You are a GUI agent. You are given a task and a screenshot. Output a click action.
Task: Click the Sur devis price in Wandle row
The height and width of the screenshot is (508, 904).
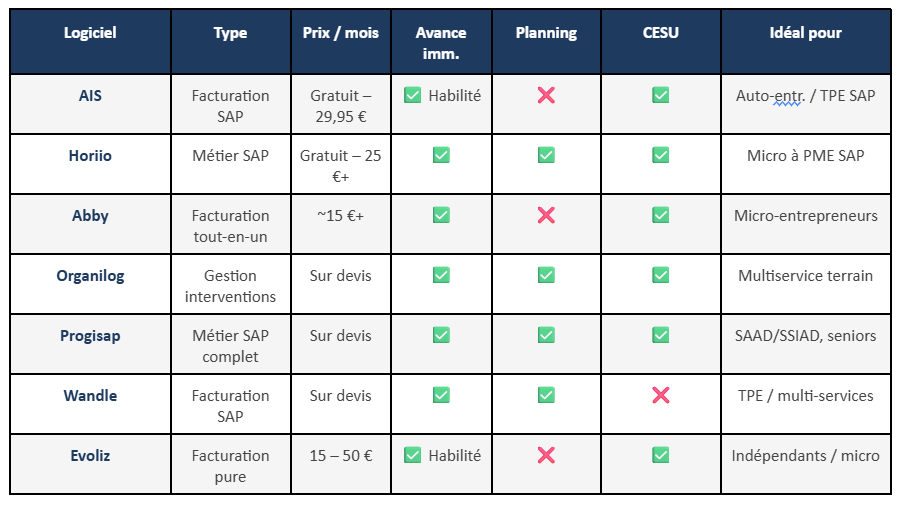[x=341, y=396]
